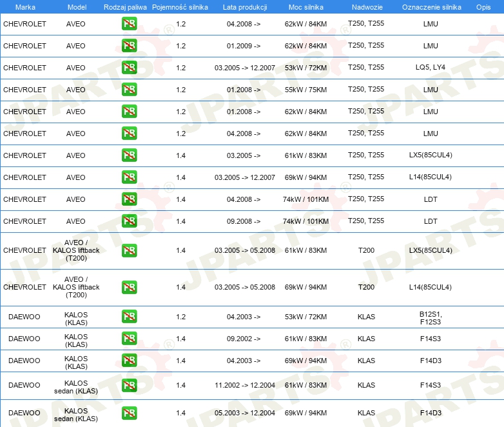Click the fuel icon in the 01.2009 Aveo row
The height and width of the screenshot is (427, 504).
point(129,46)
